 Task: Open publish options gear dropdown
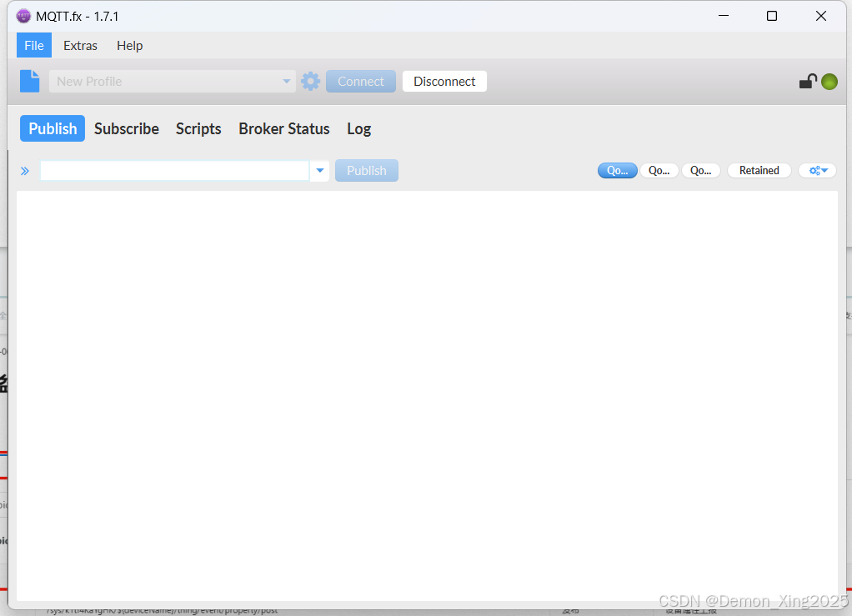(x=818, y=171)
